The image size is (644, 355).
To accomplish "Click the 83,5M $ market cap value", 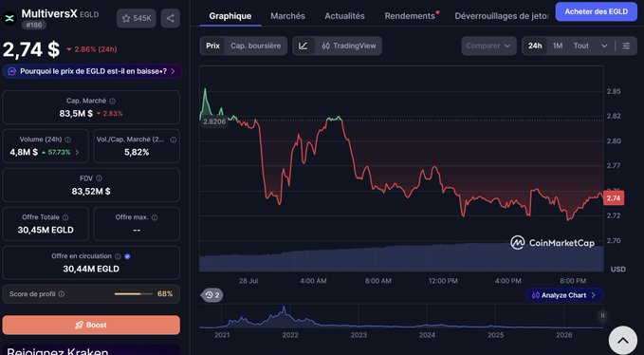I will point(76,113).
